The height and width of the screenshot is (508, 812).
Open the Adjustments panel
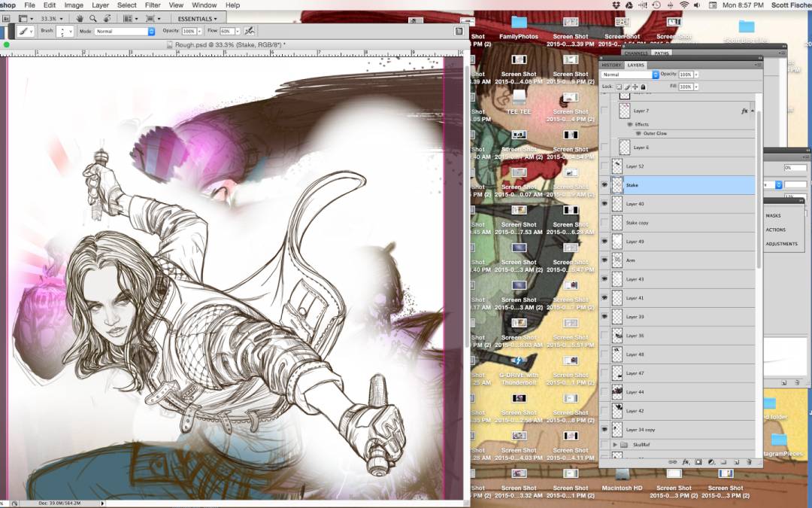tap(782, 244)
